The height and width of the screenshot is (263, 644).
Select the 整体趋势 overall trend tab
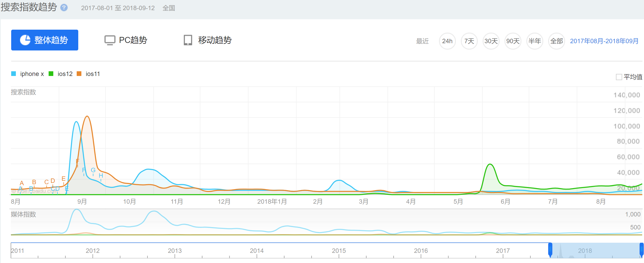click(45, 40)
